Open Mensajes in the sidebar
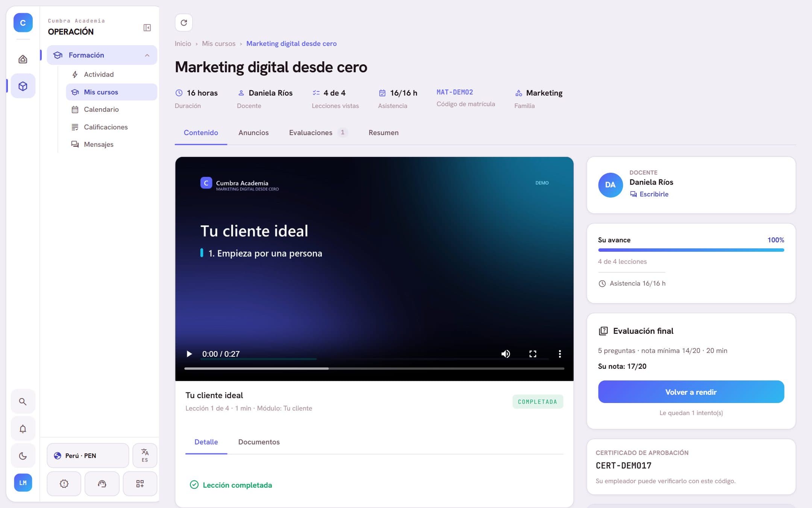812x508 pixels. point(111,144)
